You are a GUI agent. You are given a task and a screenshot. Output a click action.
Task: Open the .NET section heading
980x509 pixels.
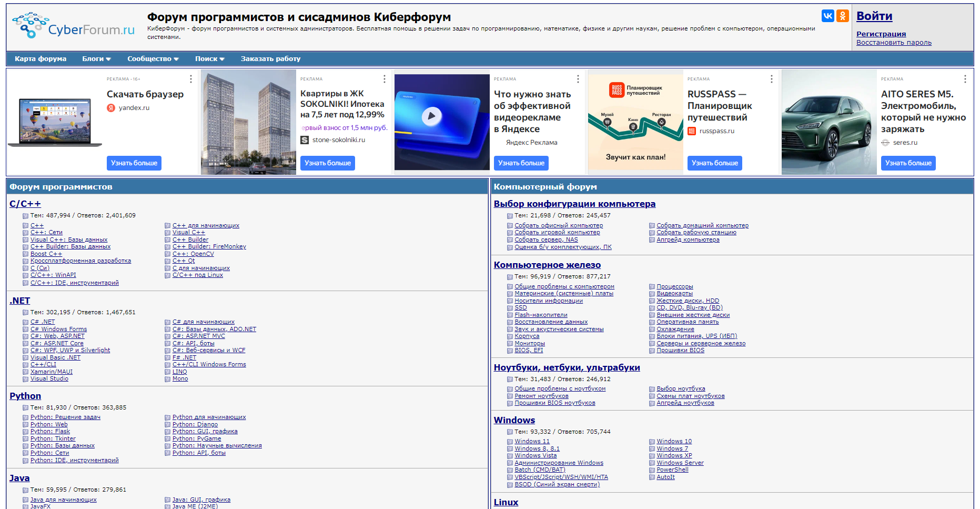(20, 301)
